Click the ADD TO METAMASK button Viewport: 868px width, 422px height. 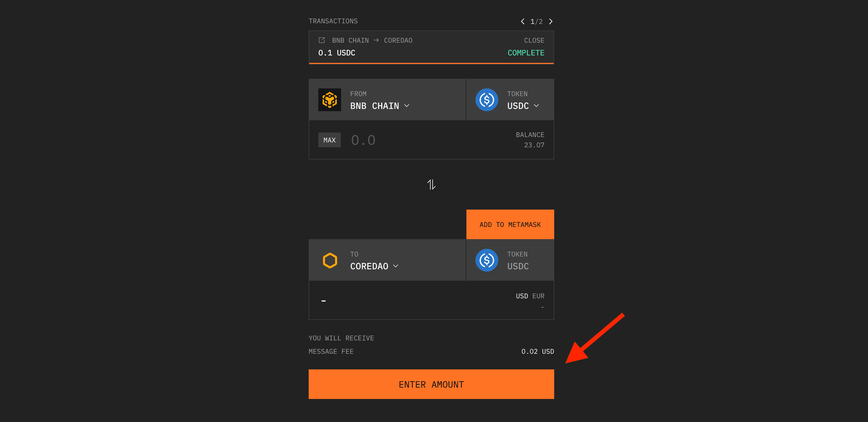[x=509, y=224]
